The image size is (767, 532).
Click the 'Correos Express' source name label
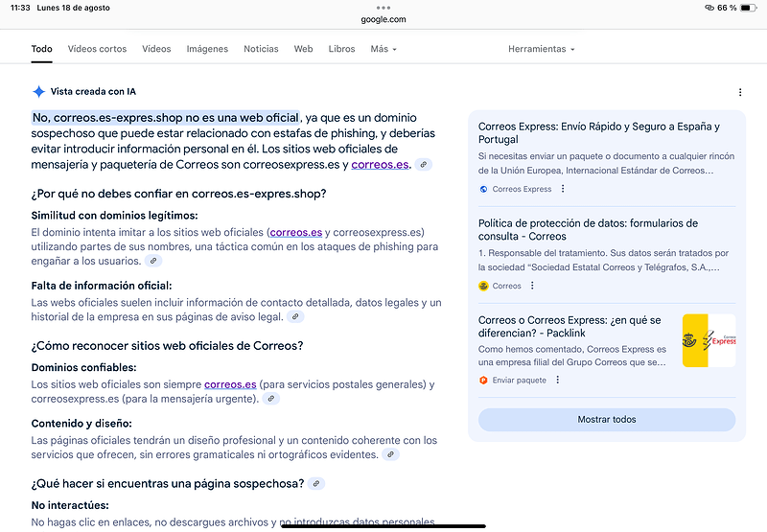[522, 189]
